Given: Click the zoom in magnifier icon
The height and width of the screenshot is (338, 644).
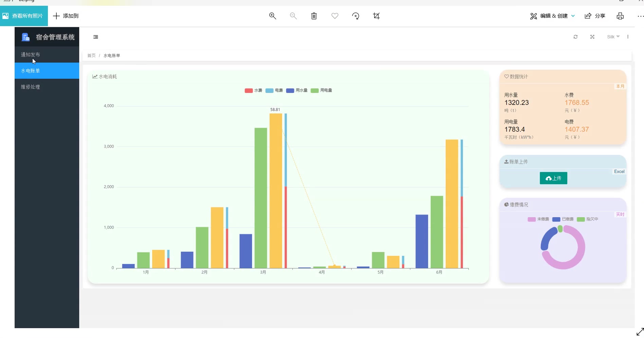Looking at the screenshot, I should click(272, 16).
